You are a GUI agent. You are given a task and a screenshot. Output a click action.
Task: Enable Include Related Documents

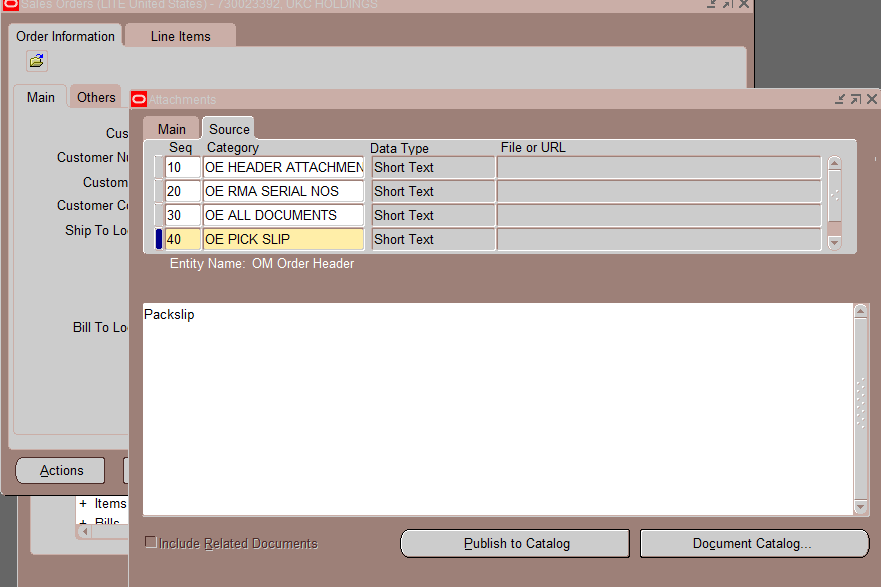[151, 541]
